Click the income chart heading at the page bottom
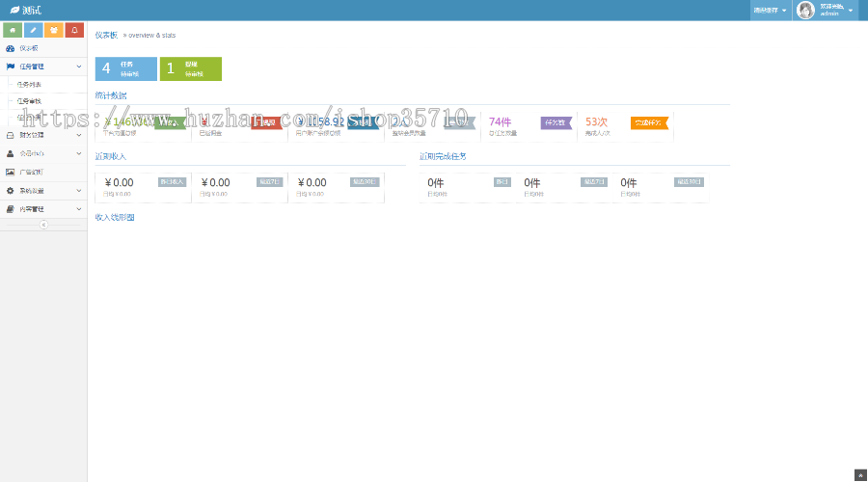The image size is (868, 482). 115,218
